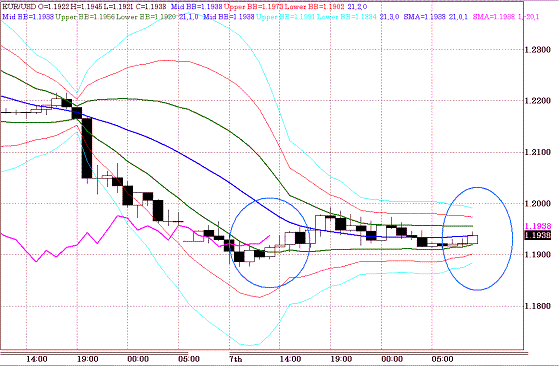Image resolution: width=559 pixels, height=366 pixels.
Task: Click the 1.2200 price axis label
Action: point(538,101)
